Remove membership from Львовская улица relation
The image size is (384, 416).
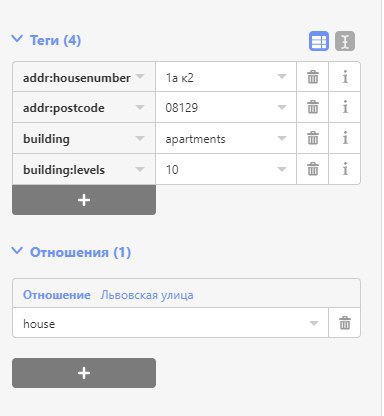pos(345,323)
